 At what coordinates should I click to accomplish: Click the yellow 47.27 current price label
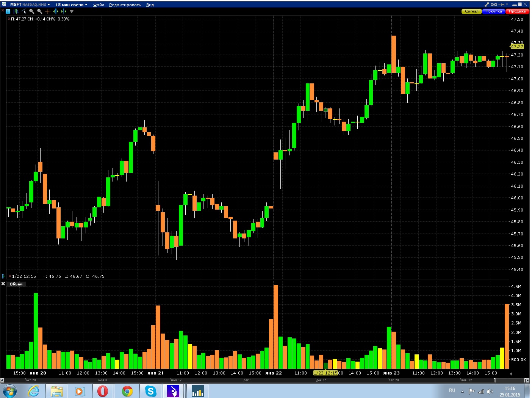517,47
